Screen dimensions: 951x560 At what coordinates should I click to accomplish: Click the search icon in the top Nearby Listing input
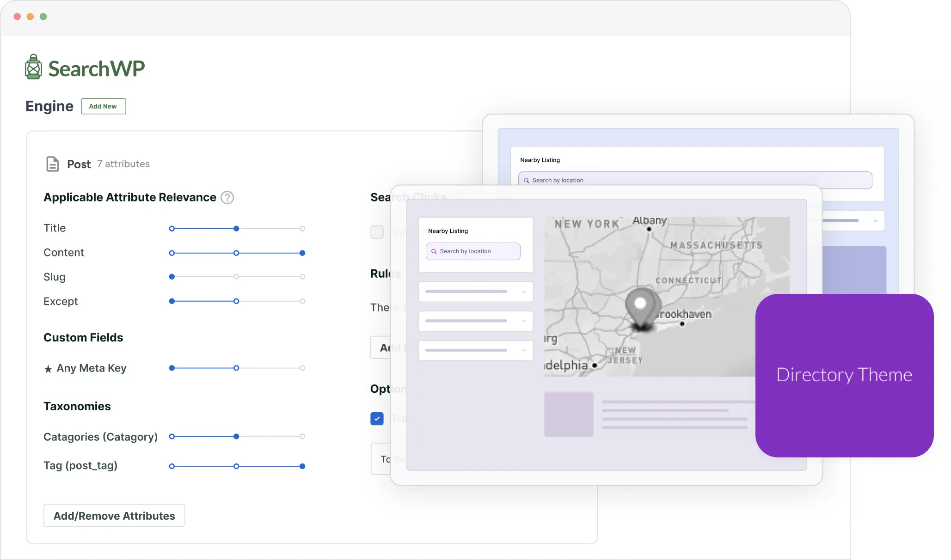point(526,180)
